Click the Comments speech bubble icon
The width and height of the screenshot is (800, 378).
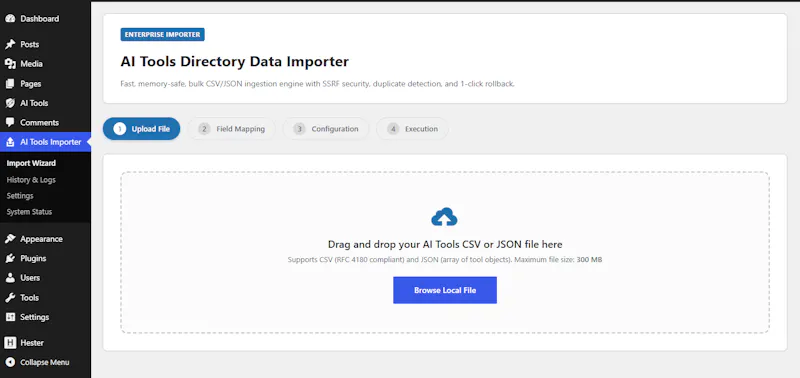pos(10,122)
